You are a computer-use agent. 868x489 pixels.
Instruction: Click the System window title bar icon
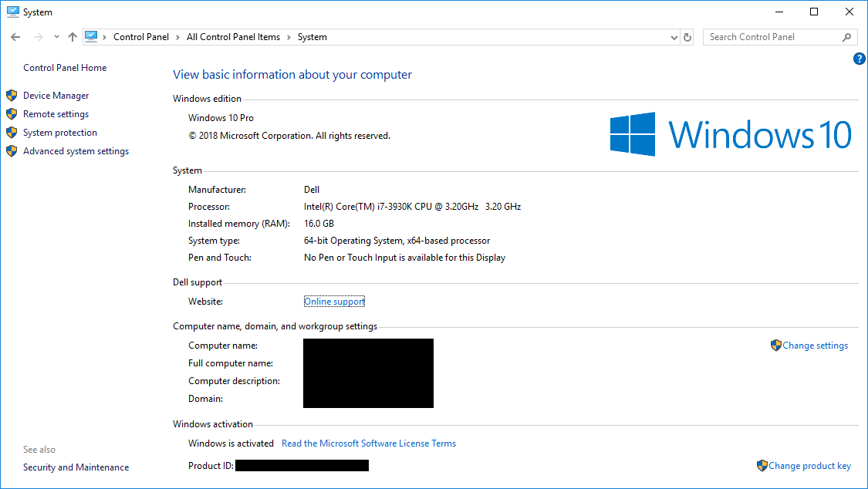[13, 12]
